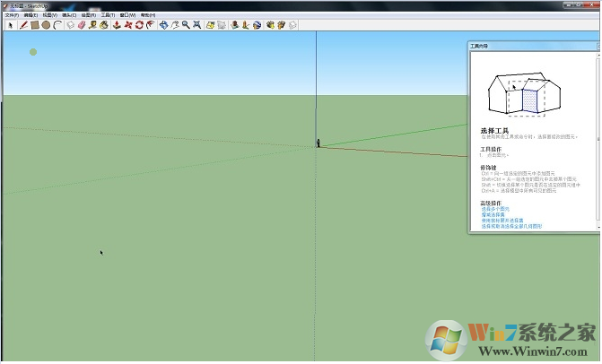Viewport: 602px width, 364px height.
Task: Click the Zoom Extents tool
Action: pyautogui.click(x=196, y=25)
